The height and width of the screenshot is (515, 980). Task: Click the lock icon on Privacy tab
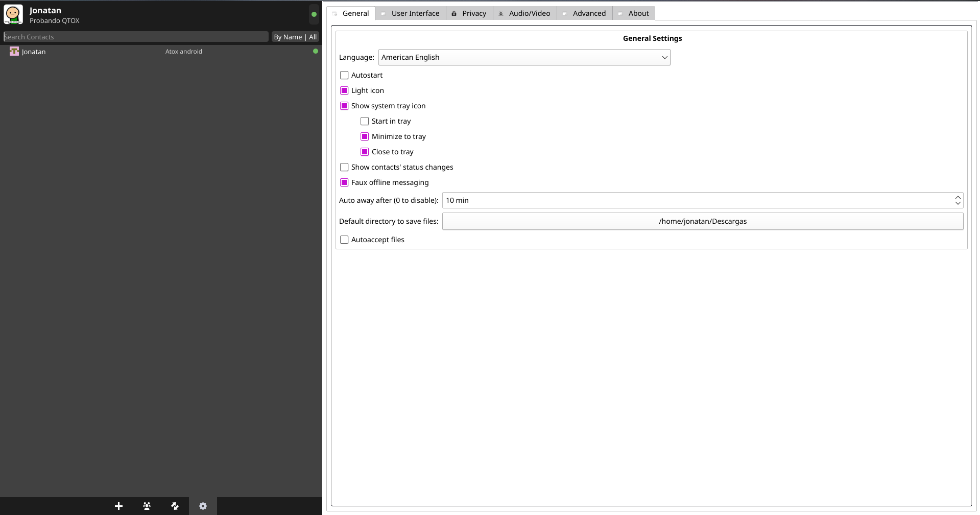[454, 13]
